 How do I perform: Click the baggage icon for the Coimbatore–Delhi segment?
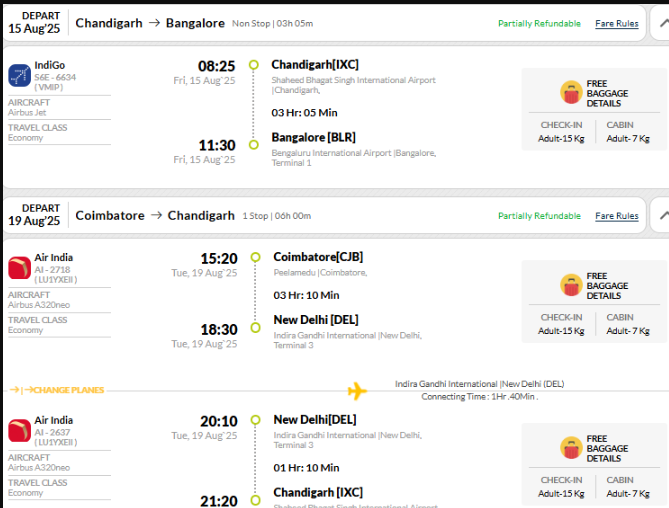pyautogui.click(x=571, y=285)
